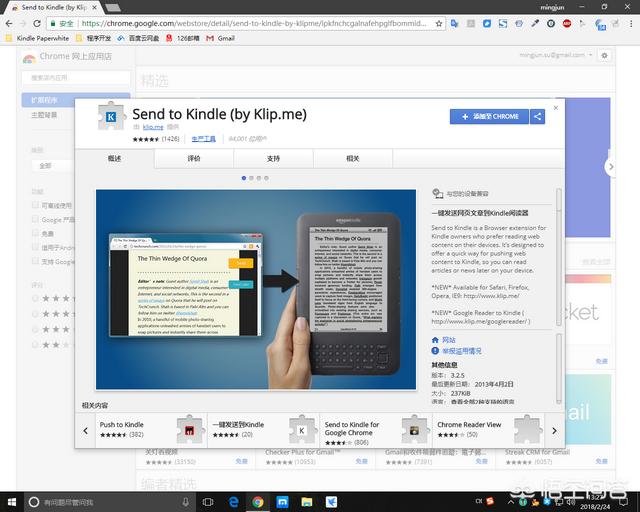Click the browser Back arrow
Image resolution: width=640 pixels, height=512 pixels.
coord(9,24)
